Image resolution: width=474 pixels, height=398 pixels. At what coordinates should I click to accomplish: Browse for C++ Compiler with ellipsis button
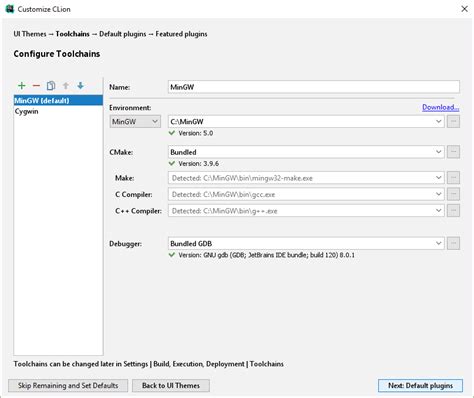pos(453,210)
